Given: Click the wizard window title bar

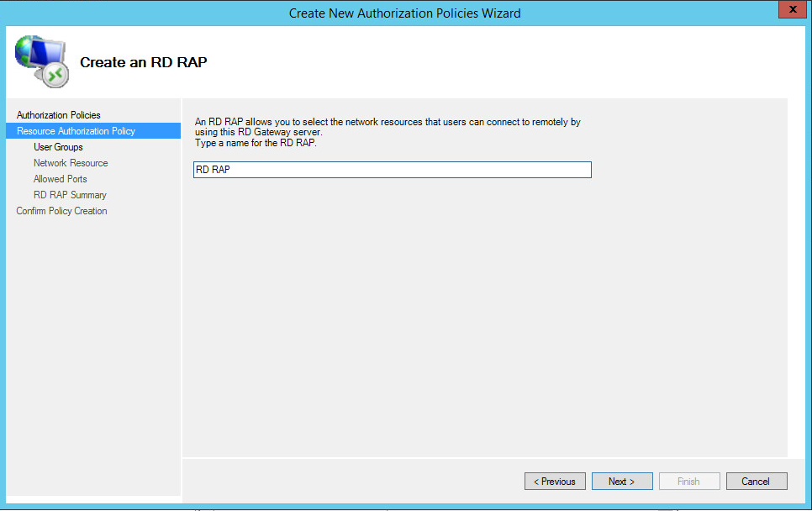Looking at the screenshot, I should tap(404, 13).
